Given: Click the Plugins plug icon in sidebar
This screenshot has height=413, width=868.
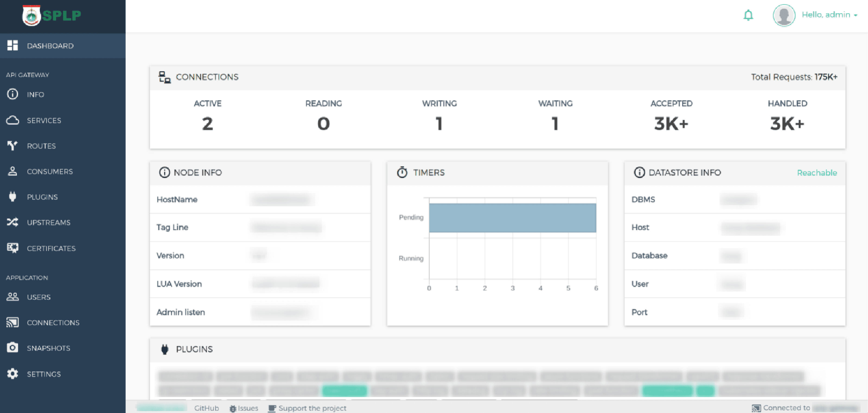Looking at the screenshot, I should [x=13, y=196].
